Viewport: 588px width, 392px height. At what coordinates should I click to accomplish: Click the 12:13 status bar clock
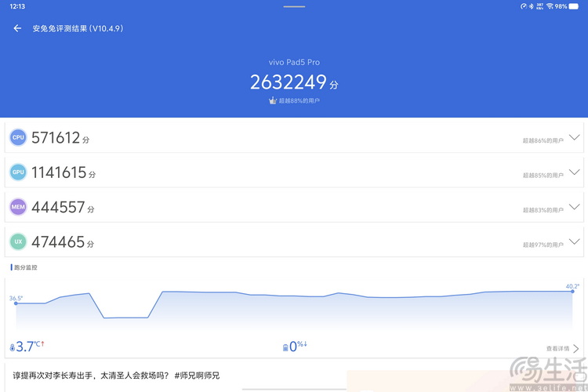click(17, 6)
